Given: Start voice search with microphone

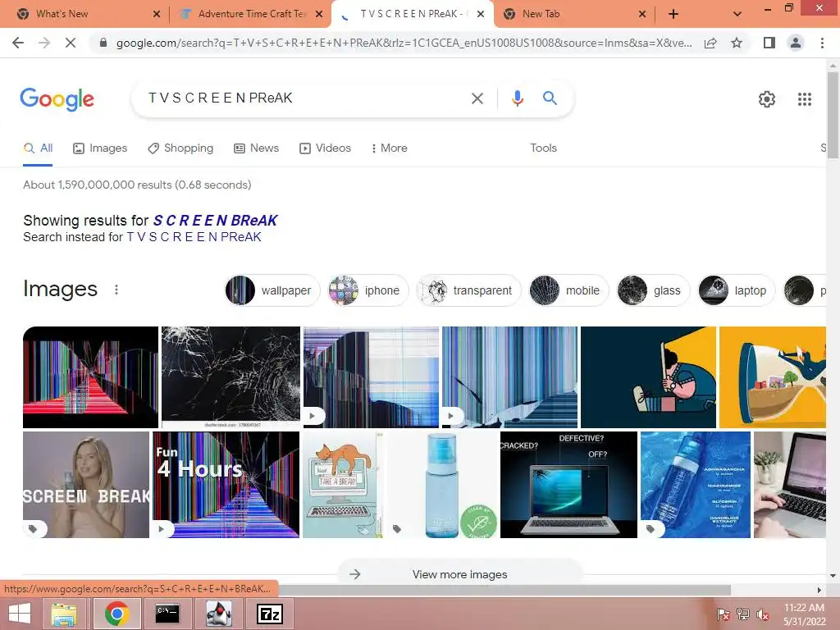Looking at the screenshot, I should coord(517,98).
